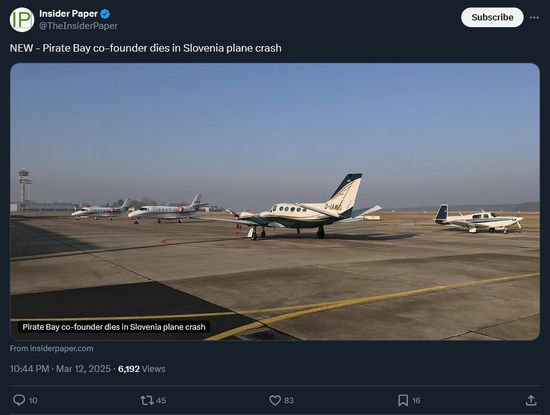Screen dimensions: 550x415
Task: Open the Insider Paper display name
Action: point(68,14)
